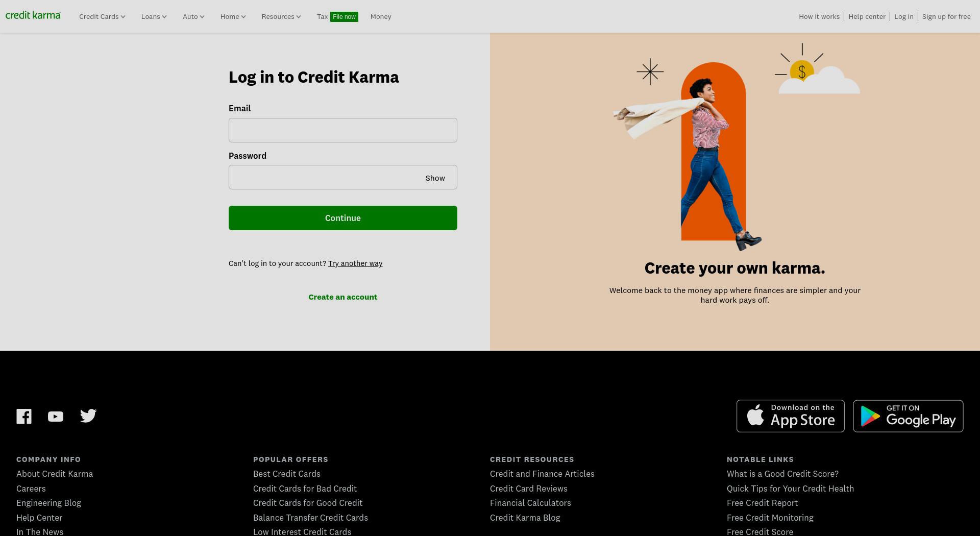Click the Download on the App Store badge
This screenshot has height=536, width=980.
[x=790, y=416]
